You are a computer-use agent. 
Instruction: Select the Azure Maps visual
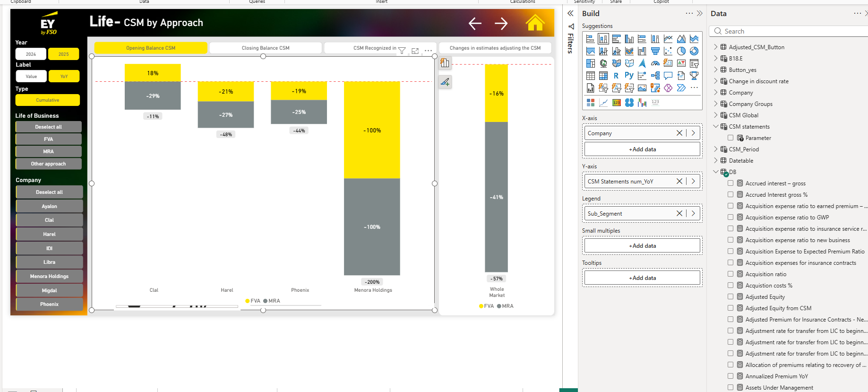642,63
